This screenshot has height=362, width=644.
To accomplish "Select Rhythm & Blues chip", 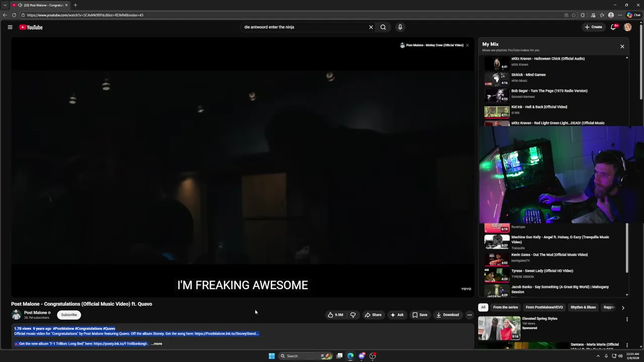I will coord(583,307).
